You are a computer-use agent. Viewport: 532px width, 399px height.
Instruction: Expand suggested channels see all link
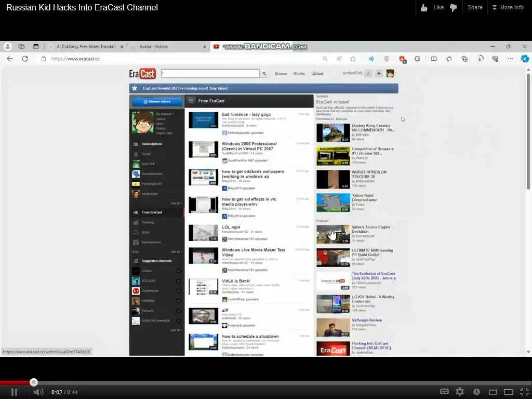[x=176, y=330]
